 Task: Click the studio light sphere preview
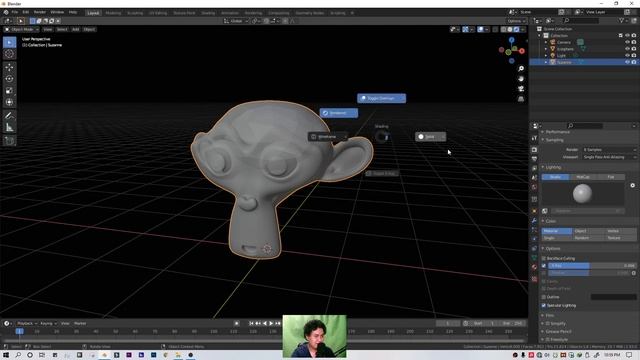point(582,193)
